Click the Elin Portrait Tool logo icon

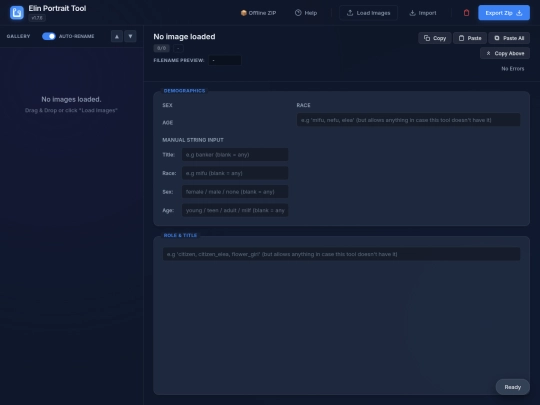pos(17,13)
